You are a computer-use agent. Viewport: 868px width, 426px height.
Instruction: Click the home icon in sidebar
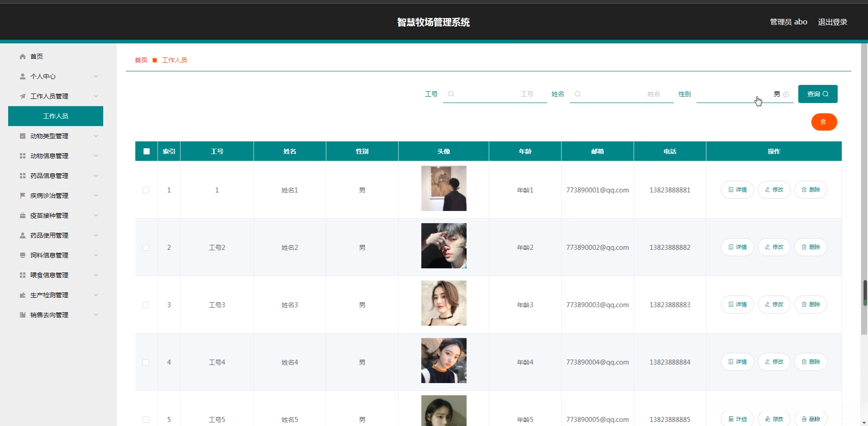23,56
